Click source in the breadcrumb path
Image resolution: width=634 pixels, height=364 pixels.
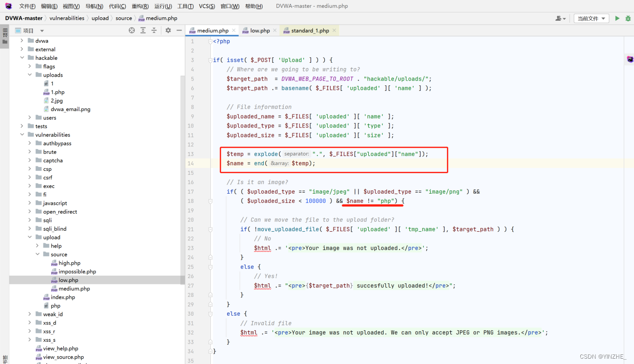point(124,18)
